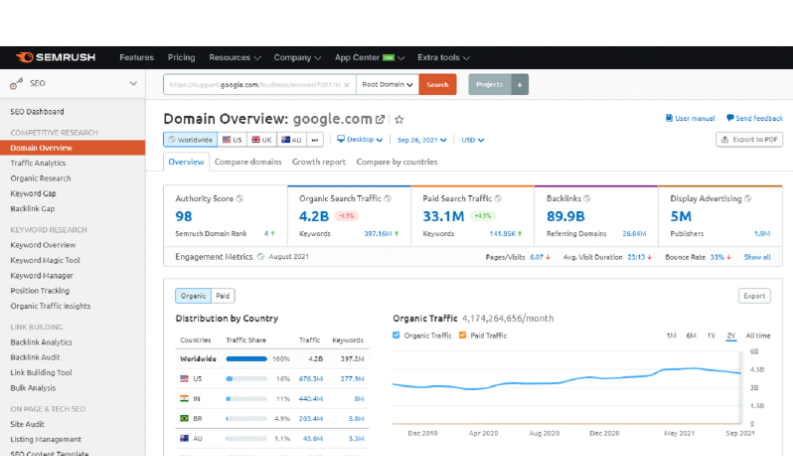Clear the domain search field

346,85
